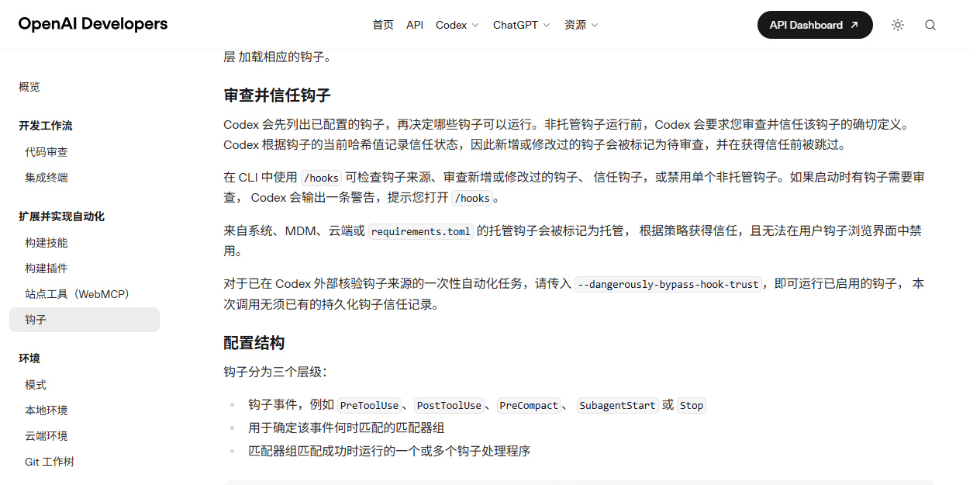Select the highlighted 钩子 sidebar item
The width and height of the screenshot is (980, 485).
pyautogui.click(x=85, y=320)
